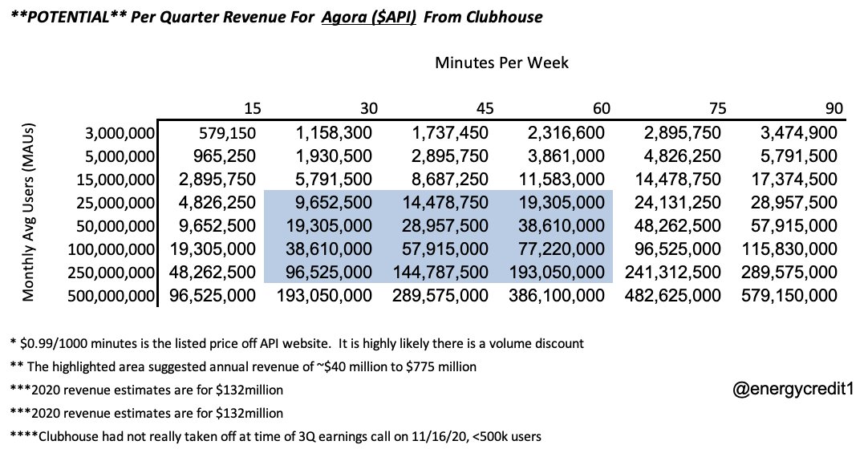Select column header 45
Screen dimensions: 868x457
pyautogui.click(x=485, y=108)
